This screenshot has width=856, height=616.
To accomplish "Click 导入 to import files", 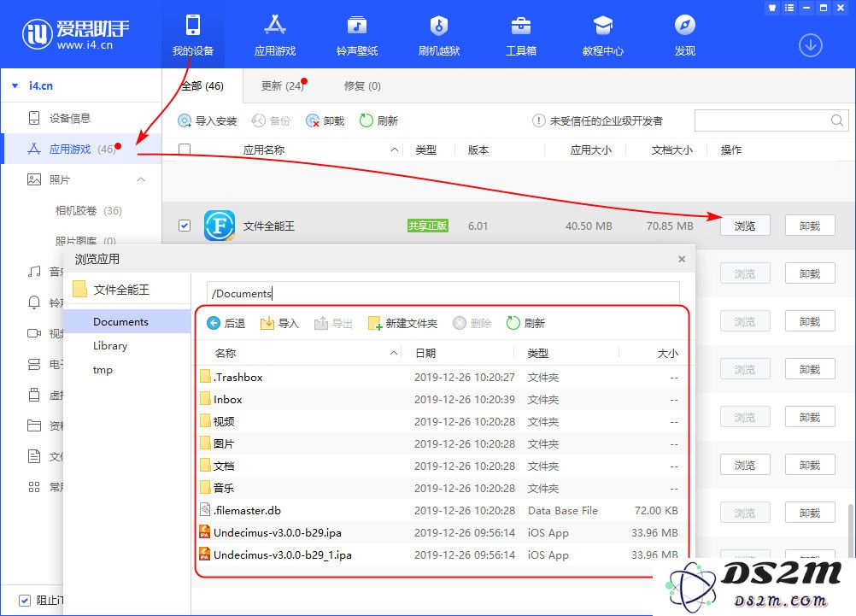I will 279,323.
